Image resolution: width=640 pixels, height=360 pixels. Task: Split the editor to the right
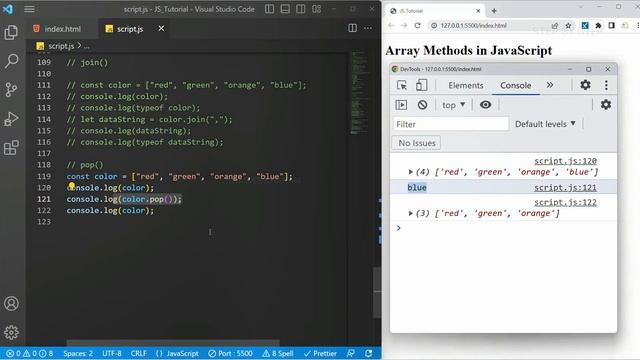click(x=352, y=28)
